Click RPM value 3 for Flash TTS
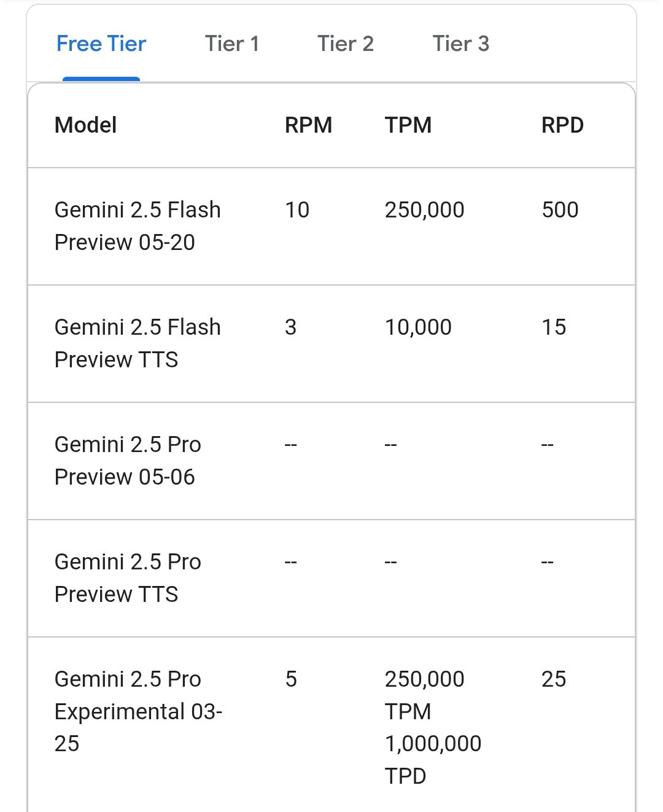 291,327
